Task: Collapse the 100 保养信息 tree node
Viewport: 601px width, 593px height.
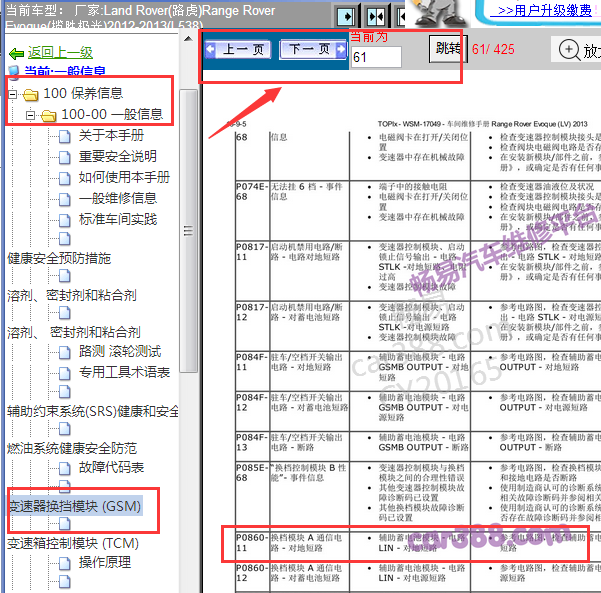Action: pos(13,94)
